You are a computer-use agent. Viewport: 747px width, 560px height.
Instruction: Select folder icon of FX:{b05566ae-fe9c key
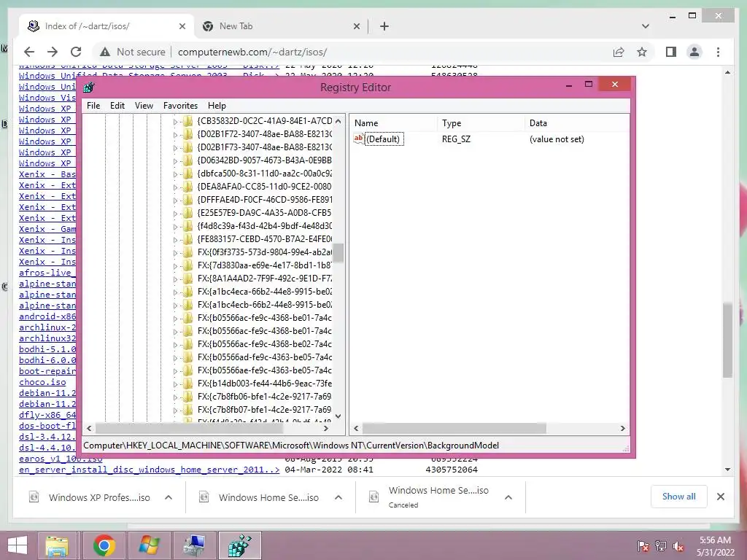[x=187, y=370]
